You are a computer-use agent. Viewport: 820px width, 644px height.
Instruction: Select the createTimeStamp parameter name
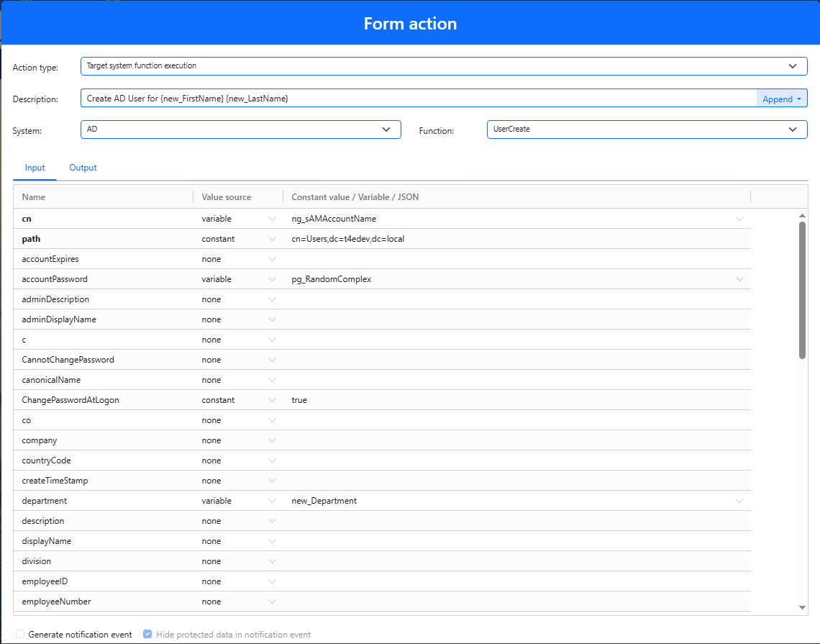click(55, 481)
